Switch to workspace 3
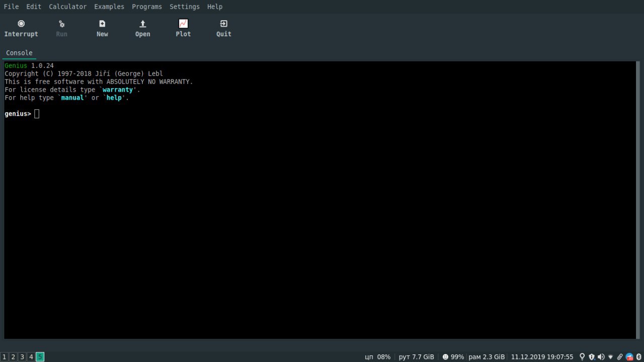 point(22,357)
